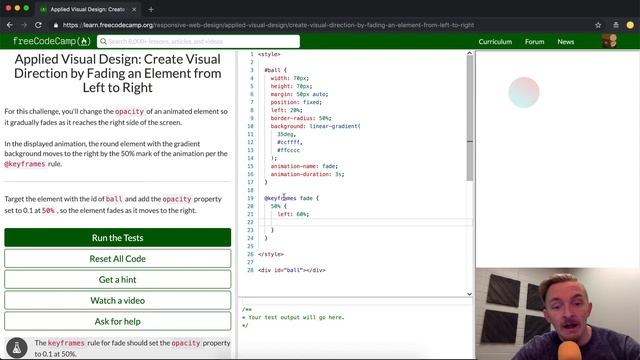Close the Applied Visual Design tab
Screen dimensions: 640x360
134,9
